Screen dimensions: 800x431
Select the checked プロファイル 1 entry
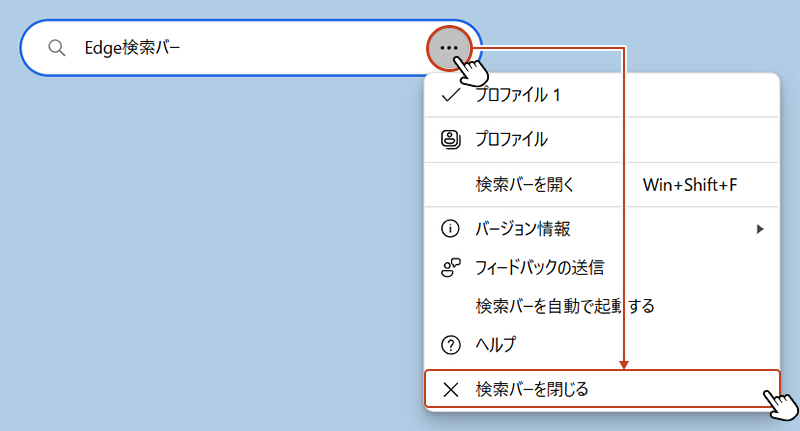602,95
